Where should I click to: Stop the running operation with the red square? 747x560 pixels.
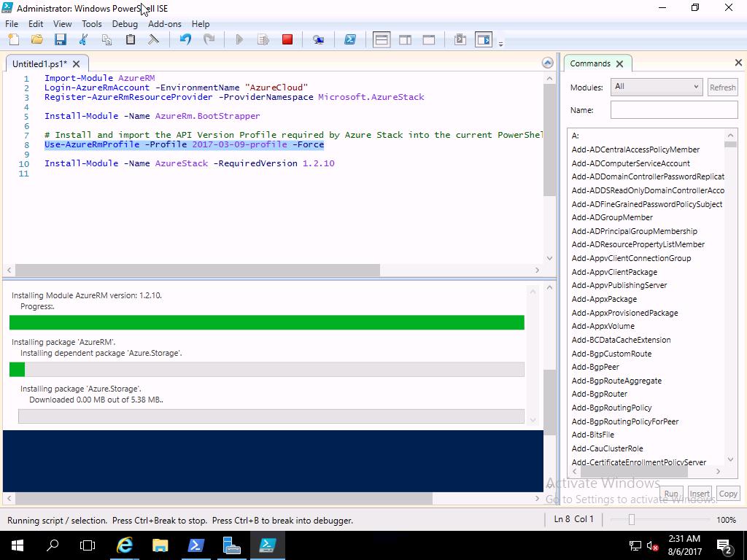coord(287,39)
